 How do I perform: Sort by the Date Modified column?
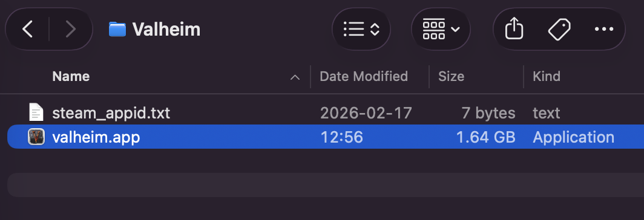pos(364,76)
